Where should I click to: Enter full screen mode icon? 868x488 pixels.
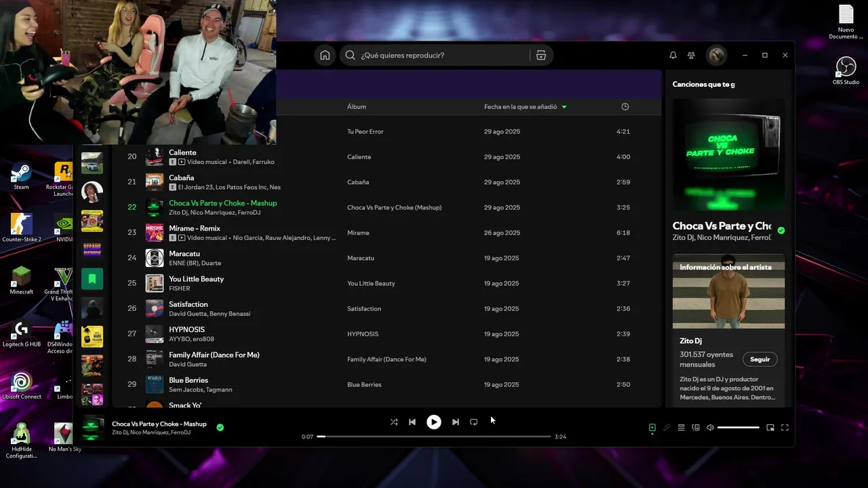(785, 428)
